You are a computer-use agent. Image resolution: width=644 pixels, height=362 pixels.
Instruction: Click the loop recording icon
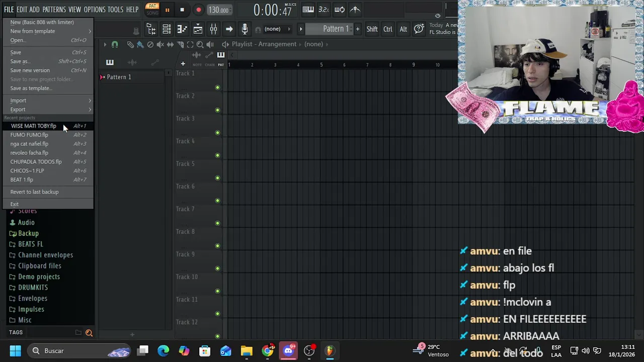(340, 10)
